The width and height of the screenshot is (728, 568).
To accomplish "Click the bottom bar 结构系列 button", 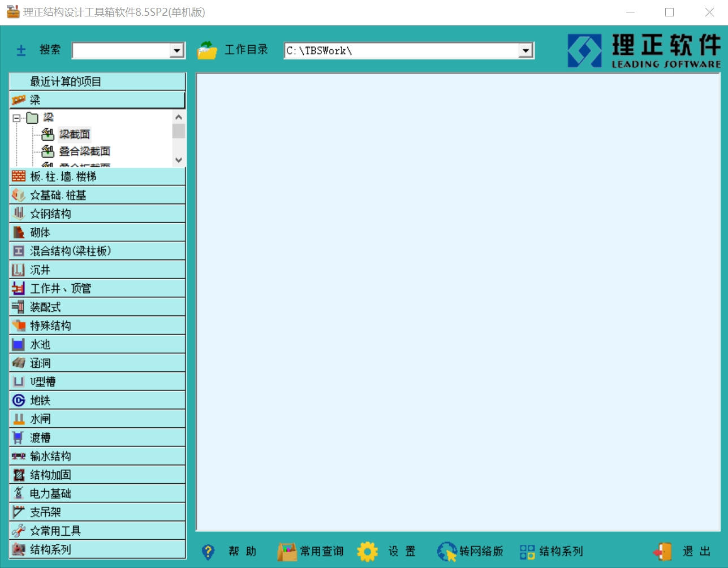I will point(551,551).
